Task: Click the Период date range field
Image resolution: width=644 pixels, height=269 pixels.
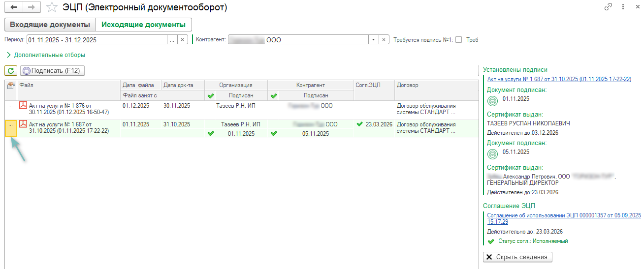Action: [97, 40]
